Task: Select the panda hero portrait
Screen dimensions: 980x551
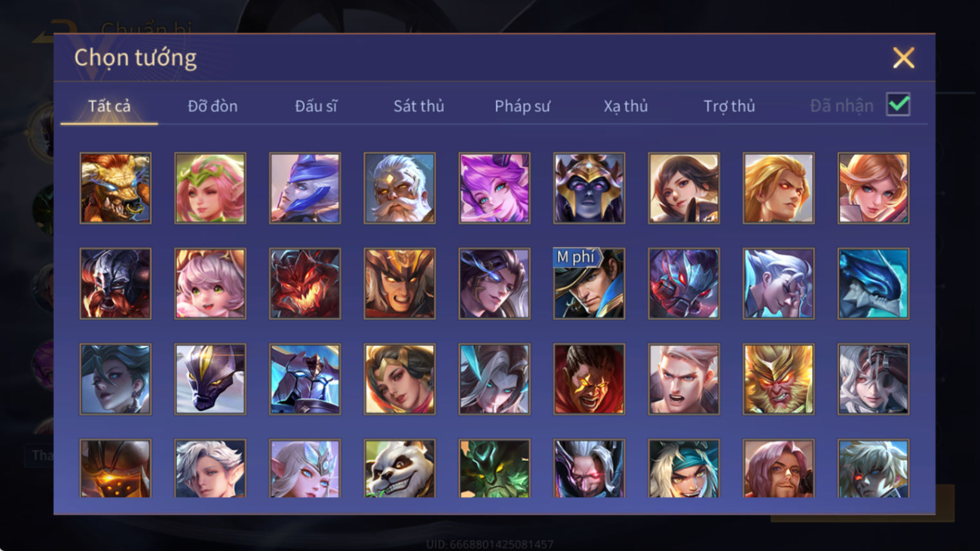Action: (400, 468)
